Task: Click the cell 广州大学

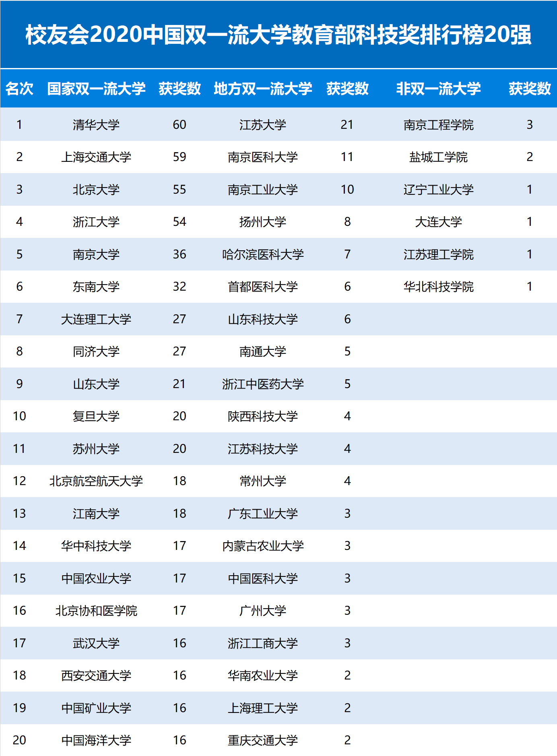Action: tap(263, 611)
